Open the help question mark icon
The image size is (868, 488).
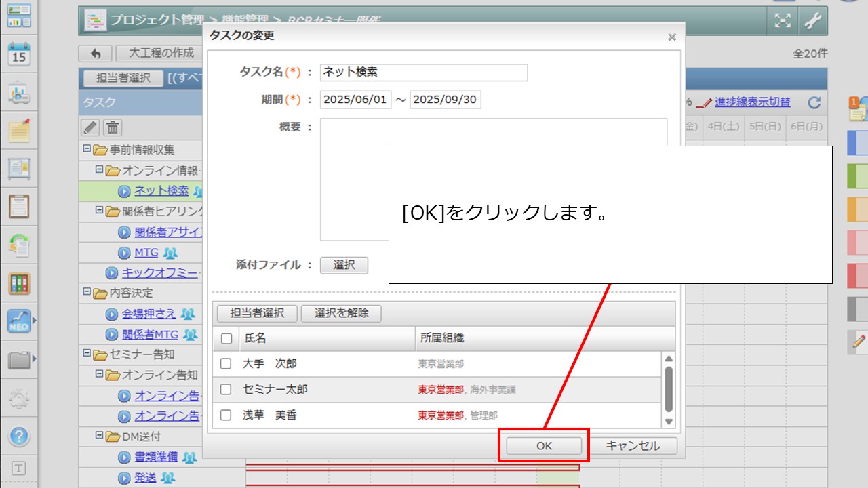[19, 436]
